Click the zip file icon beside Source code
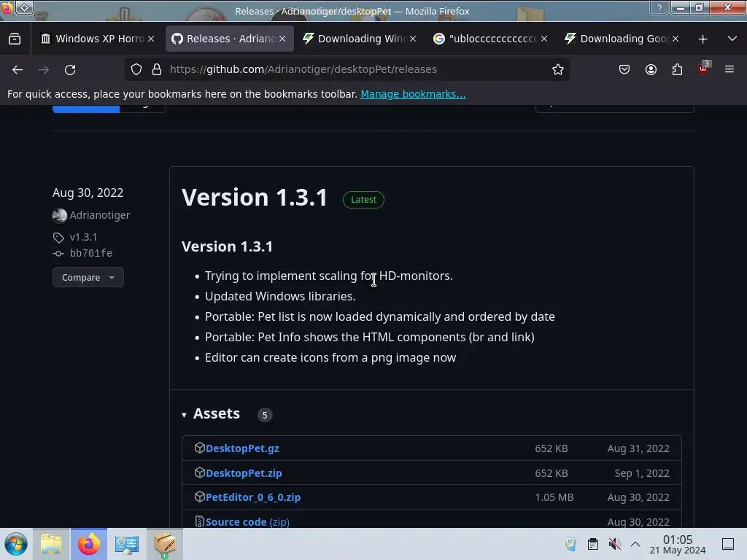 click(x=200, y=521)
